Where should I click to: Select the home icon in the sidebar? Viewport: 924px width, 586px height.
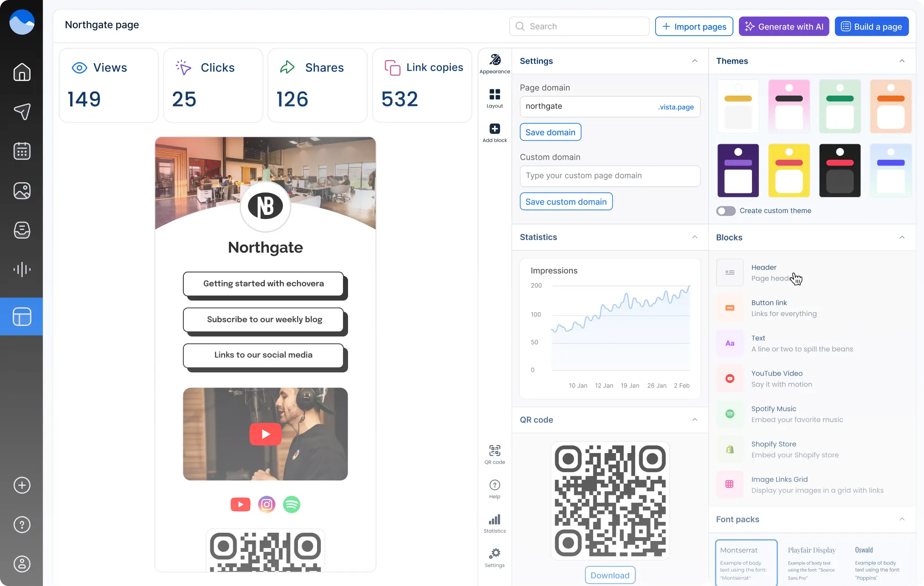[21, 72]
